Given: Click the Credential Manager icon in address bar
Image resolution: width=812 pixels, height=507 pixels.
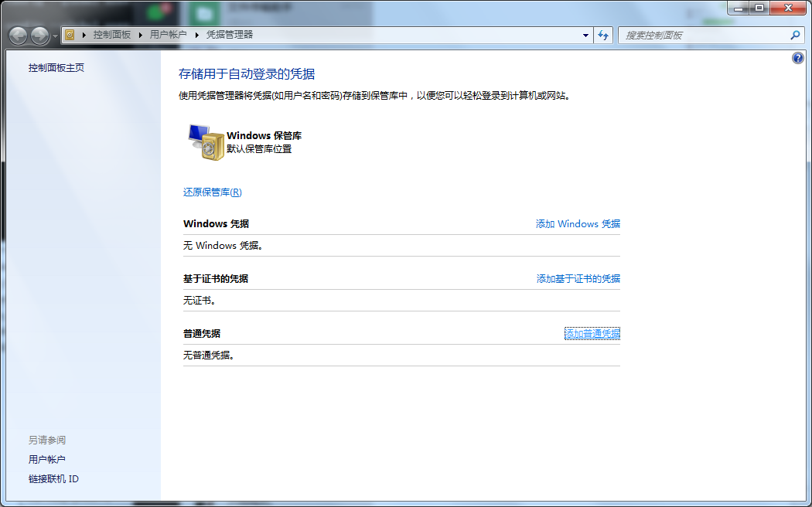Looking at the screenshot, I should [70, 36].
